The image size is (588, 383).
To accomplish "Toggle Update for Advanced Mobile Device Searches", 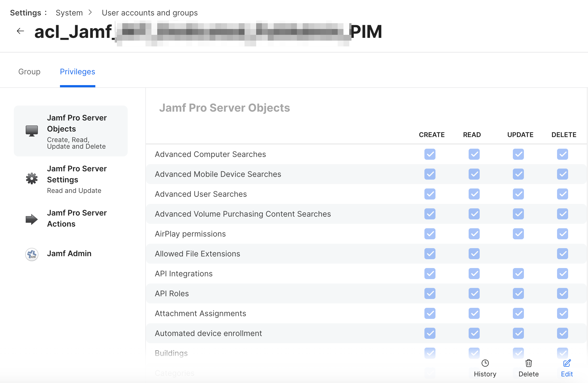I will pos(518,174).
